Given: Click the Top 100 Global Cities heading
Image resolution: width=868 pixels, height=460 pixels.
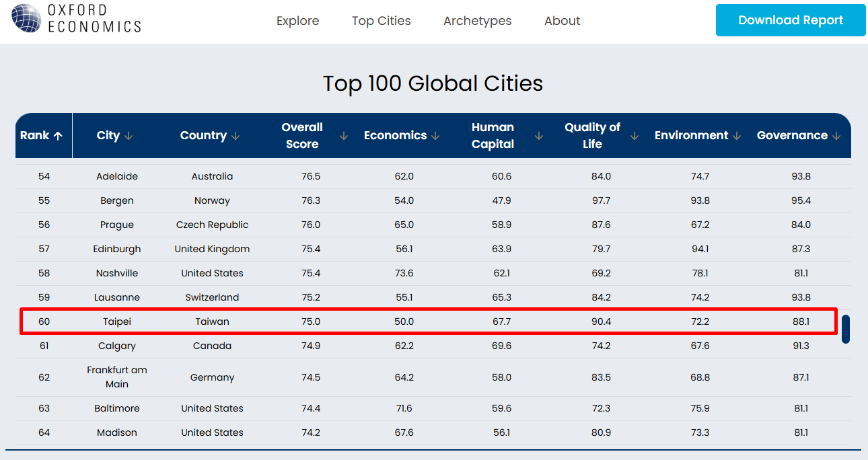Looking at the screenshot, I should (433, 83).
